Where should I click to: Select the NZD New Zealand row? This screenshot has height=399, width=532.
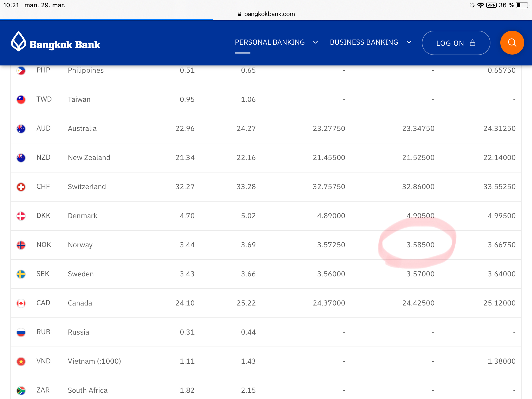pos(266,158)
